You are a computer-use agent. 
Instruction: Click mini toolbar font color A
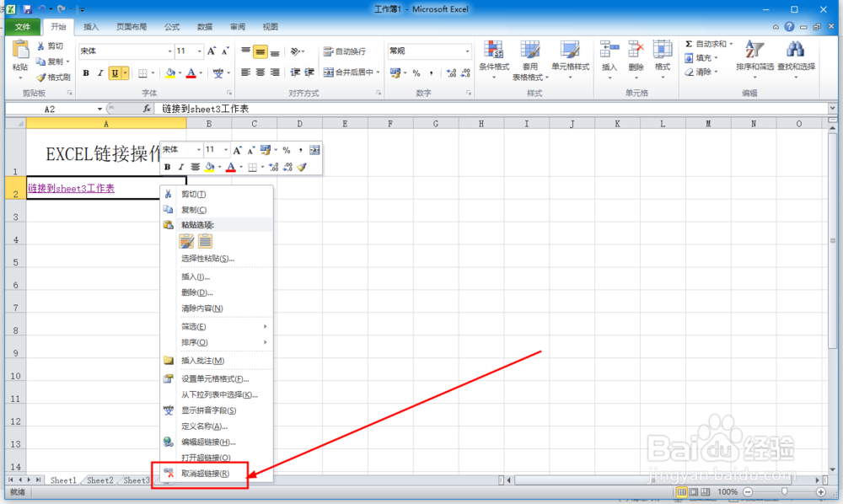[x=231, y=167]
